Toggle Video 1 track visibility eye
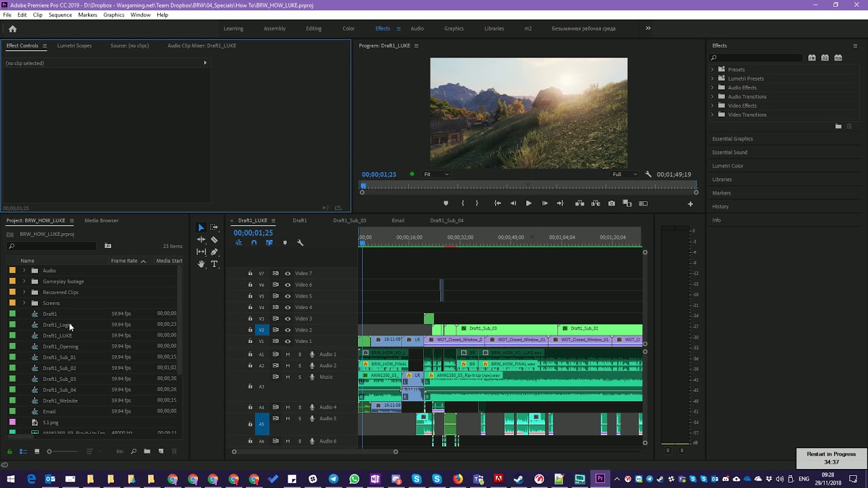Viewport: 868px width, 488px height. point(288,341)
